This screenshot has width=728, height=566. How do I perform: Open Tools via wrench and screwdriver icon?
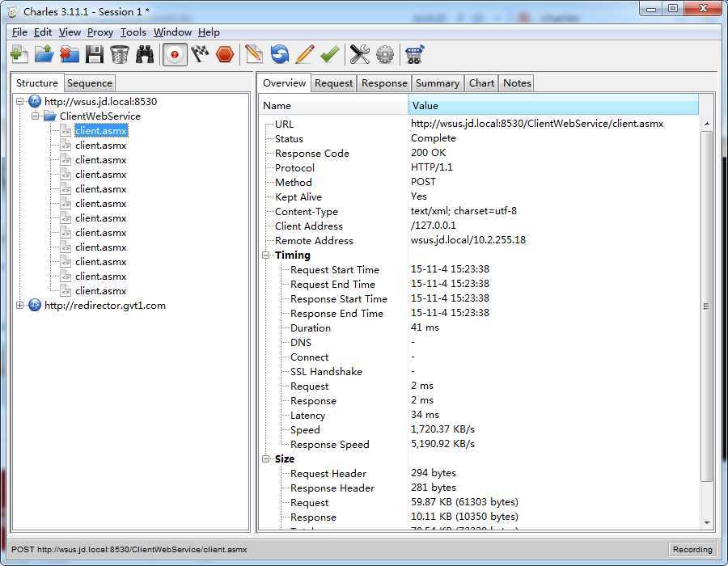click(x=360, y=54)
